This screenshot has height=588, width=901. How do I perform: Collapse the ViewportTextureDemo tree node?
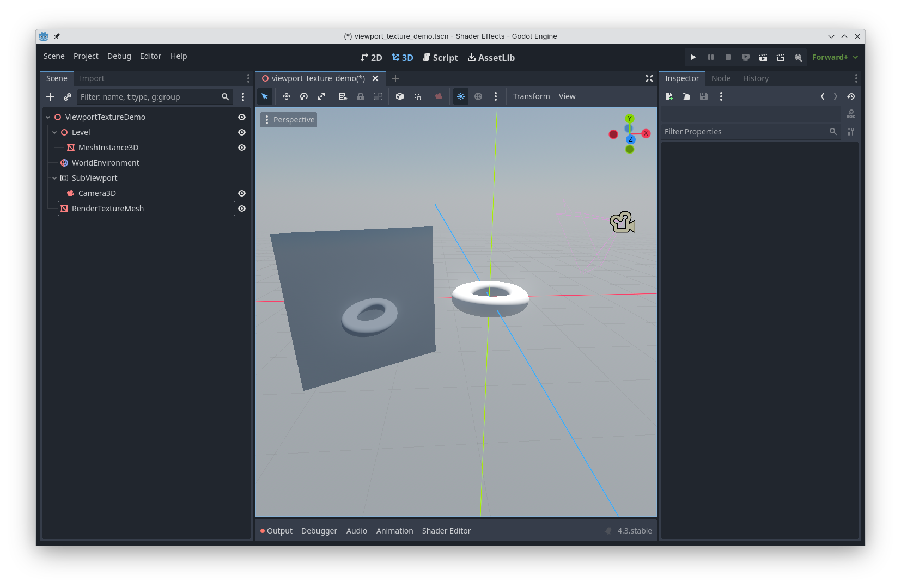tap(48, 117)
